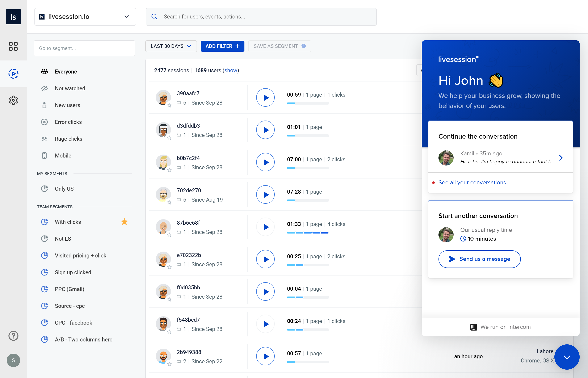Open the LAST 30 DAYS dropdown
This screenshot has height=378, width=588.
(171, 46)
